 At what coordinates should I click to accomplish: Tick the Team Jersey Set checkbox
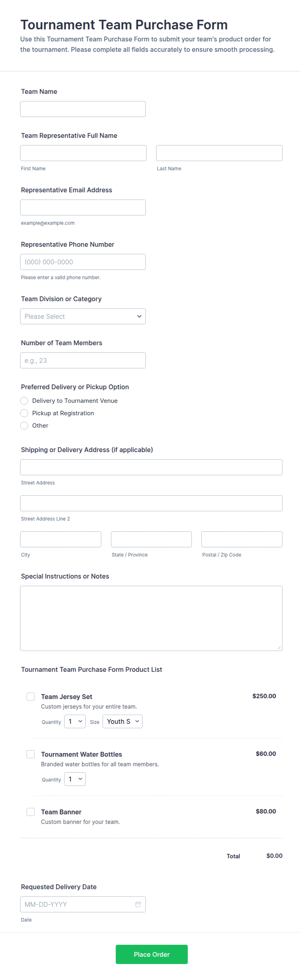coord(30,696)
